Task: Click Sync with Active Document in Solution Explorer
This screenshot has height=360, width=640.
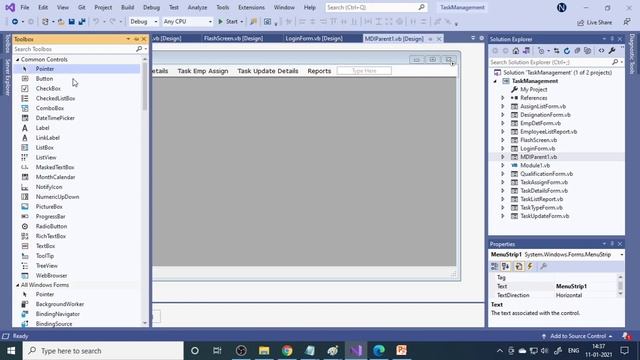Action: pyautogui.click(x=556, y=51)
